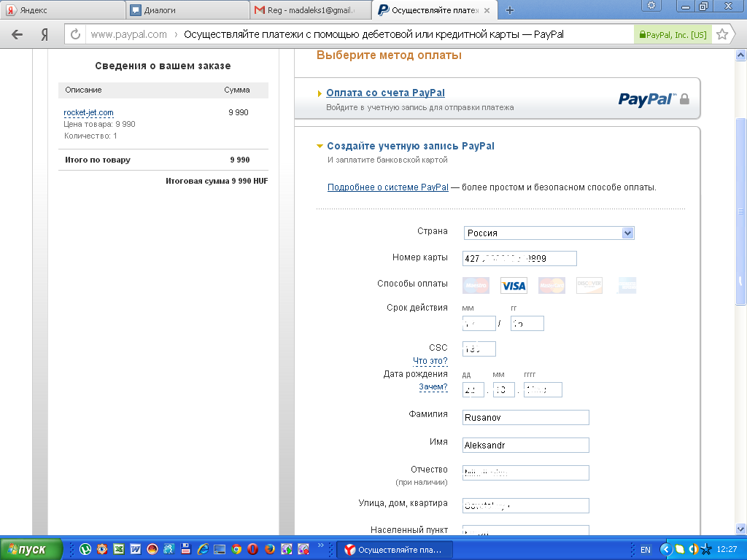The image size is (747, 560).
Task: Open Yandex home via the Я button
Action: point(44,34)
